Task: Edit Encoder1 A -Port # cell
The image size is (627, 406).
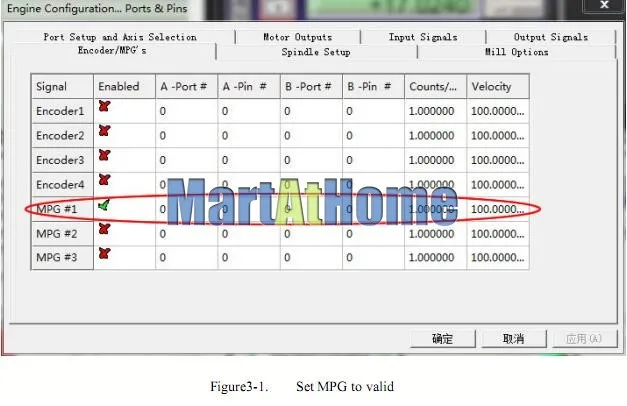Action: coord(187,111)
